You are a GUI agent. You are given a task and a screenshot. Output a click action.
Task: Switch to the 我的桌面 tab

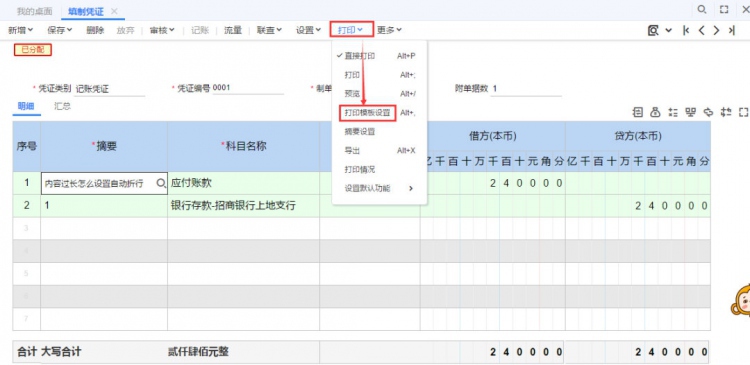[x=34, y=11]
